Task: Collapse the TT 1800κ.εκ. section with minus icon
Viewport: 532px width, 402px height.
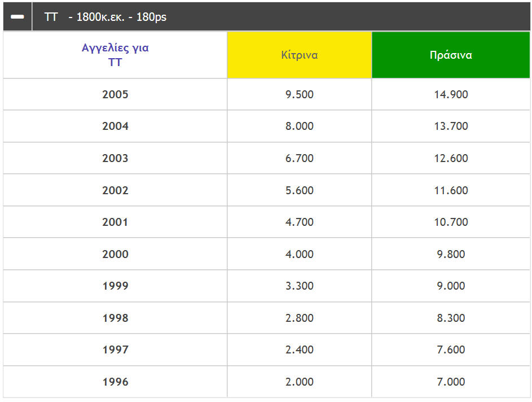Action: (17, 16)
